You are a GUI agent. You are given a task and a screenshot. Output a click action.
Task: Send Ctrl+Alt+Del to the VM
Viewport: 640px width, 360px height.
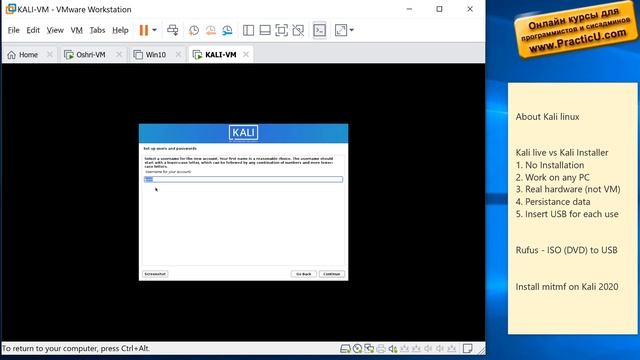(173, 30)
